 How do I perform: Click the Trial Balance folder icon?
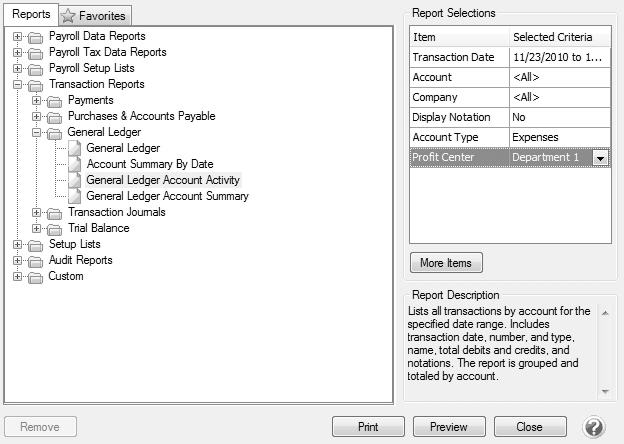click(55, 228)
